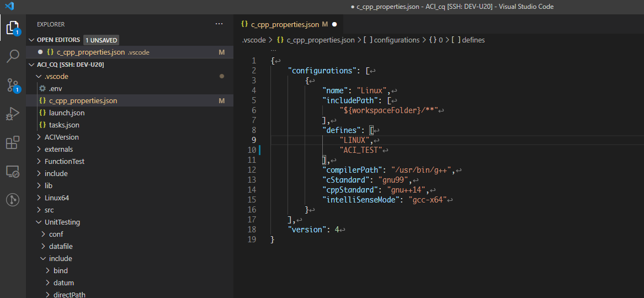This screenshot has height=298, width=644.
Task: Select c_cpp_properties.json in Open Editors
Action: tap(130, 52)
